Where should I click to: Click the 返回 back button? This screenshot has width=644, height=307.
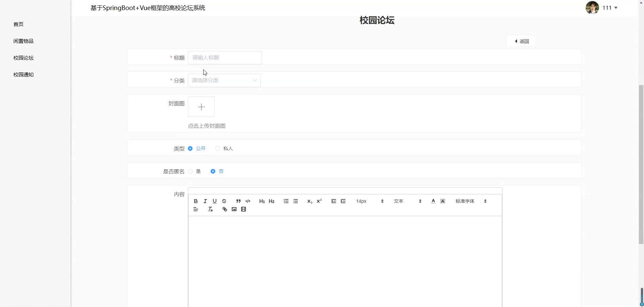(x=521, y=41)
